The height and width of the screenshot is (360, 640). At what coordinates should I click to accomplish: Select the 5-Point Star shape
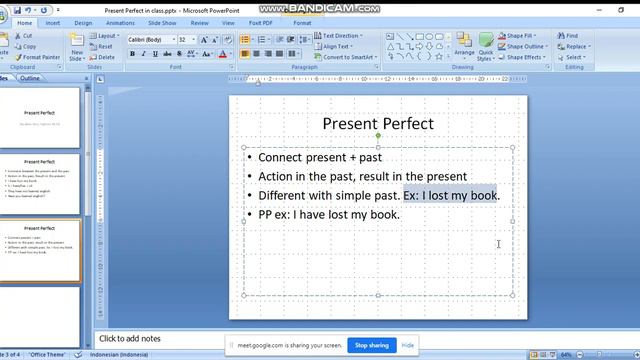(439, 56)
